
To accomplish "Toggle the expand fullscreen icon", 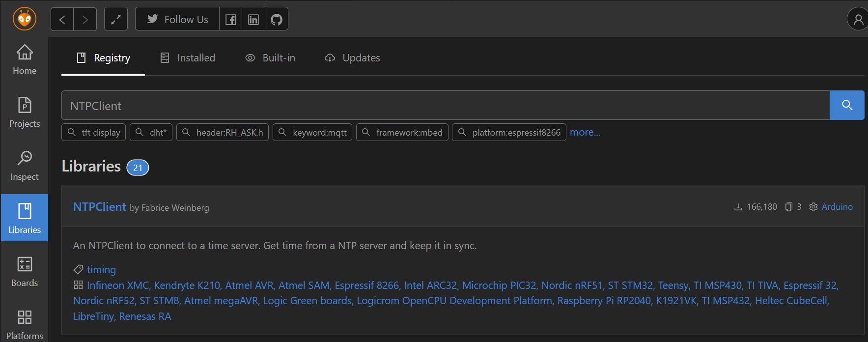I will click(x=116, y=19).
